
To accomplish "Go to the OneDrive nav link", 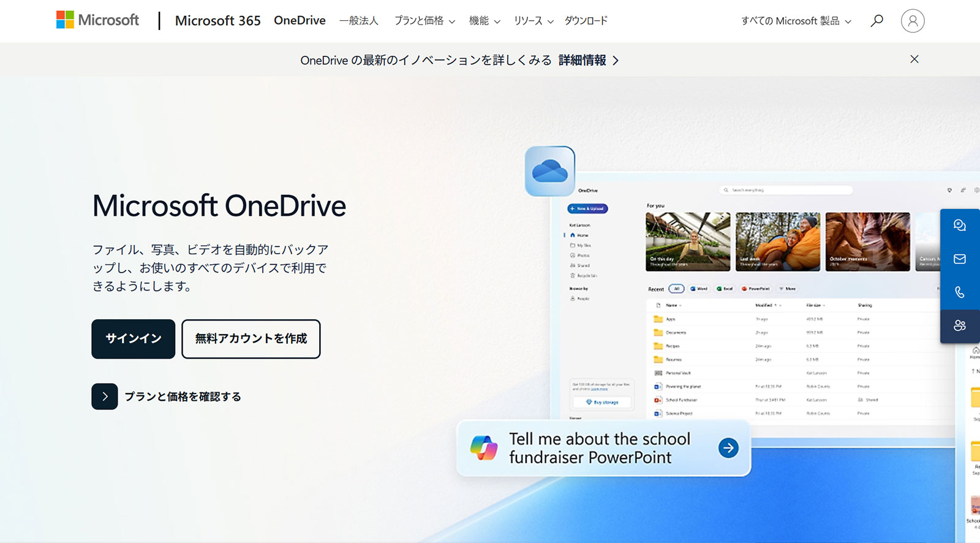I will 300,20.
